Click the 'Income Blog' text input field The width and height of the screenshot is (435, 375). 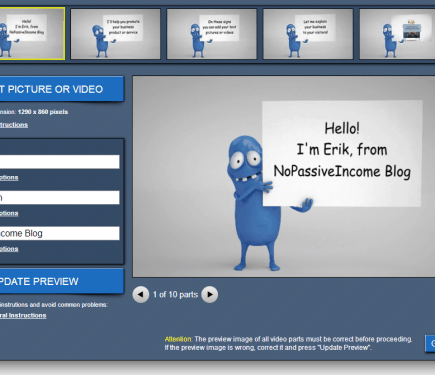point(59,233)
